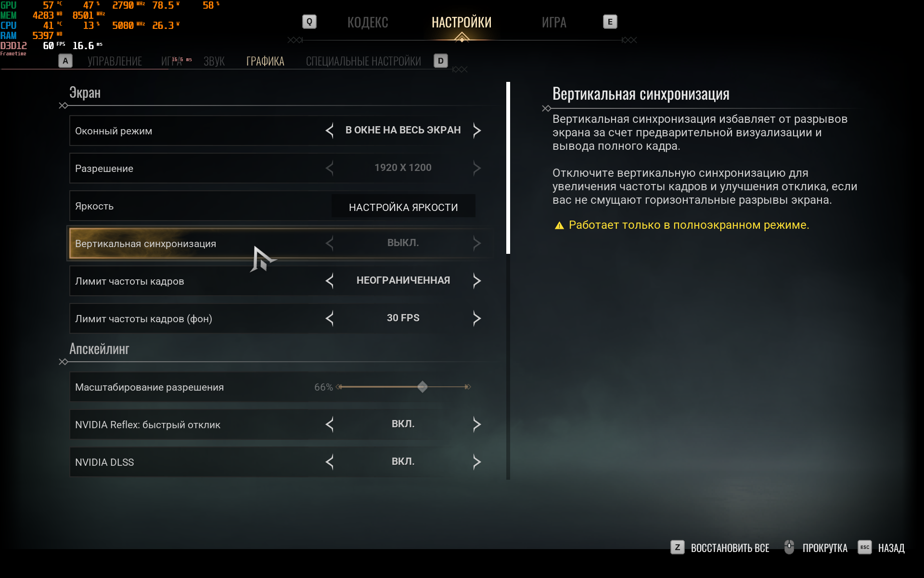Toggle NVIDIA DLSS with right arrow
This screenshot has height=578, width=924.
click(476, 462)
